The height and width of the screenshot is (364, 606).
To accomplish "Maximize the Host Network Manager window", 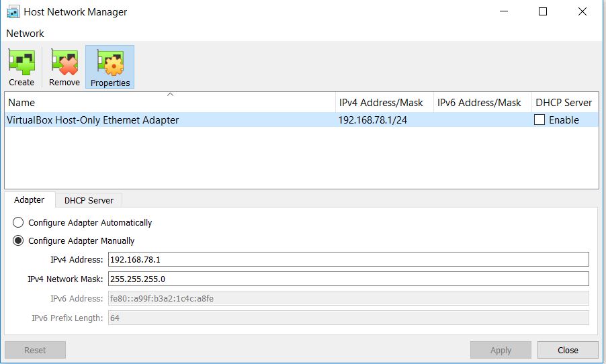I will point(543,11).
